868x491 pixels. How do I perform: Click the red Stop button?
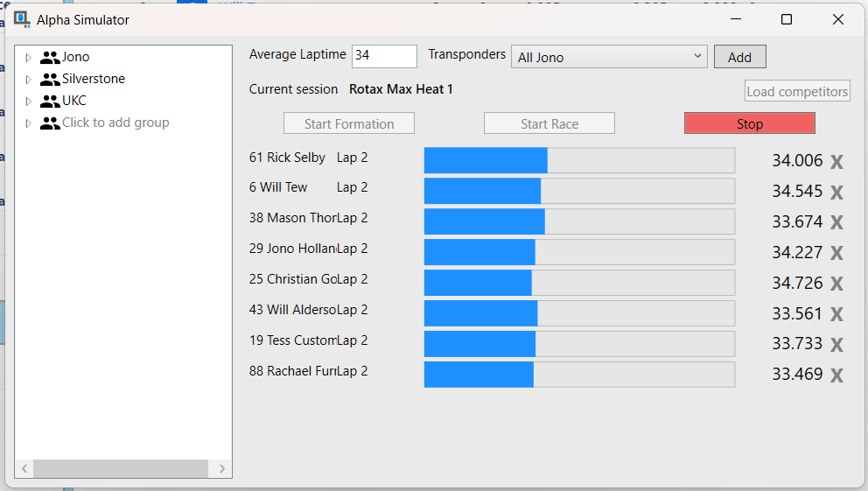[750, 123]
